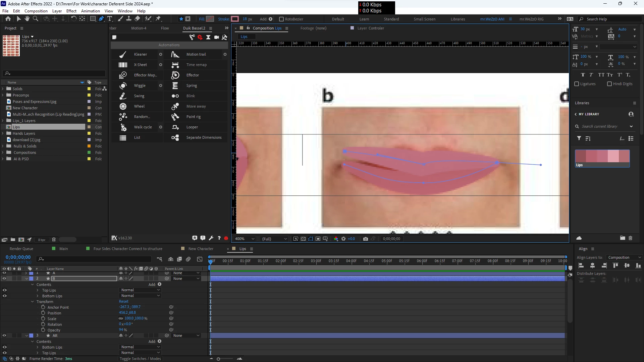Select the Type tool
The height and width of the screenshot is (362, 644).
[110, 19]
